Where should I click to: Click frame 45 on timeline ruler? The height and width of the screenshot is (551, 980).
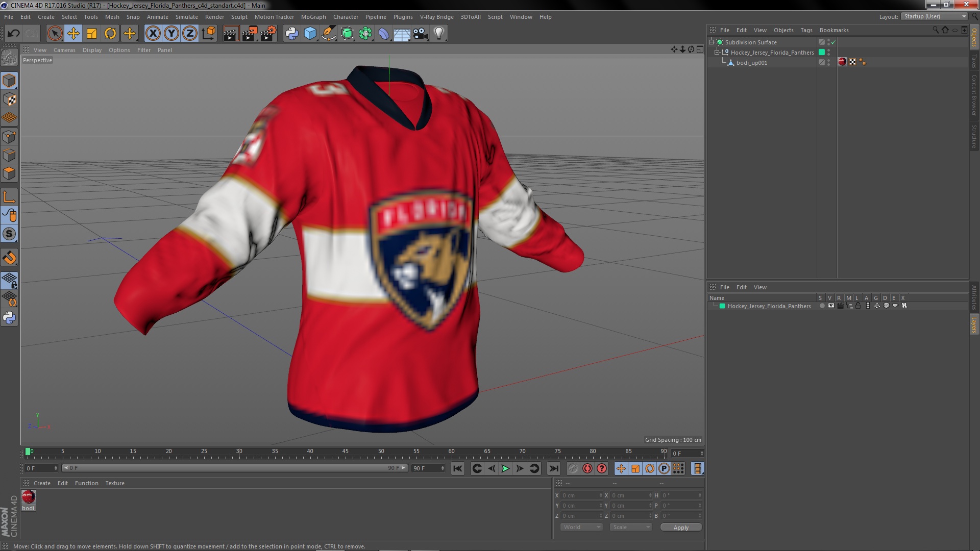pyautogui.click(x=346, y=452)
